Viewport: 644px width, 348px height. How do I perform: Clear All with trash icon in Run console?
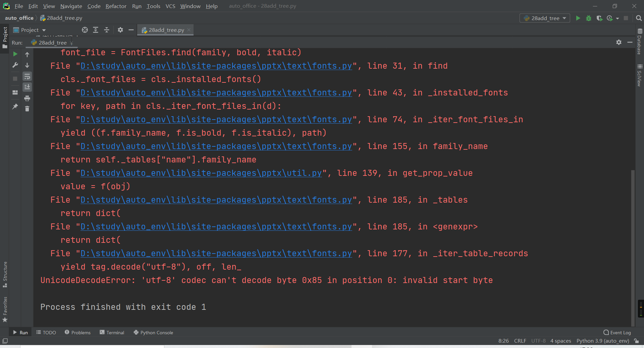click(27, 109)
